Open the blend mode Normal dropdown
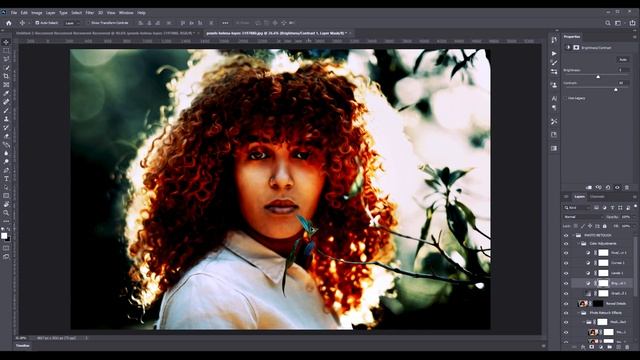640x360 pixels. coord(583,217)
